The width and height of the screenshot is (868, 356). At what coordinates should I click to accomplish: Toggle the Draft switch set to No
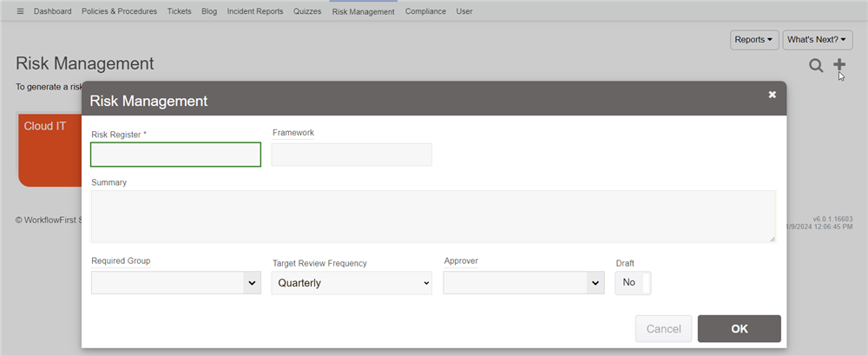(x=633, y=282)
